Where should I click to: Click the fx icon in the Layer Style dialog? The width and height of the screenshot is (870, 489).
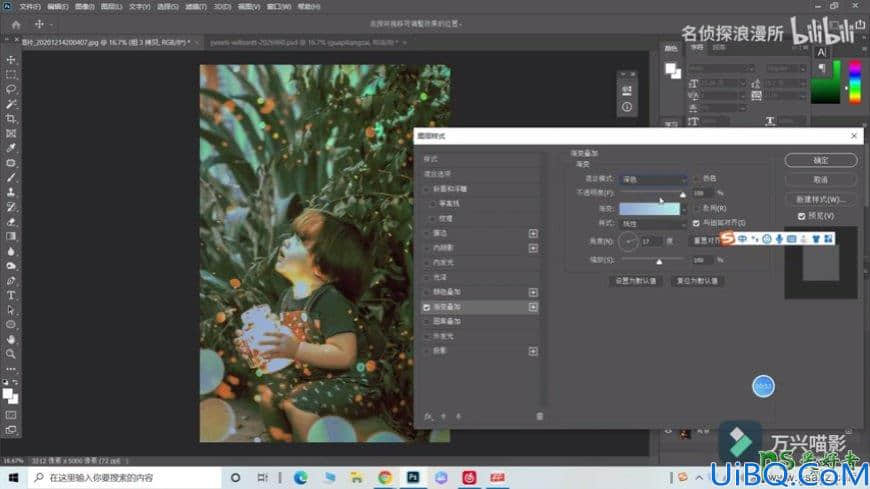428,416
